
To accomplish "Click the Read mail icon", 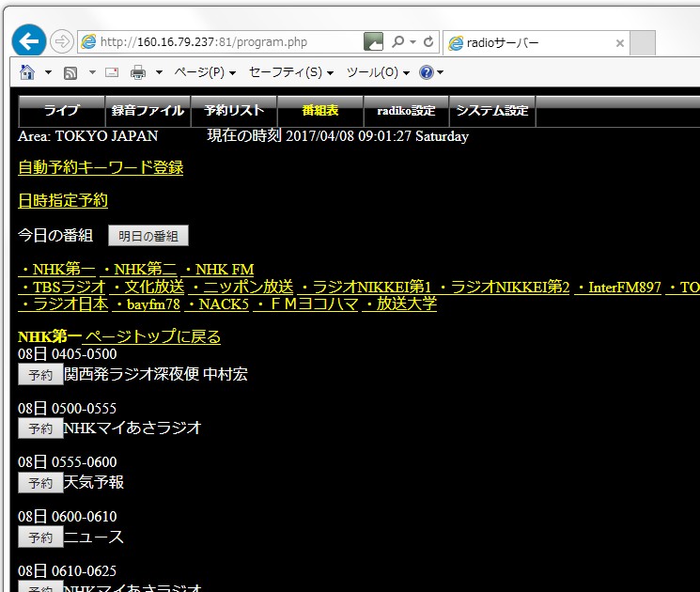I will 112,72.
